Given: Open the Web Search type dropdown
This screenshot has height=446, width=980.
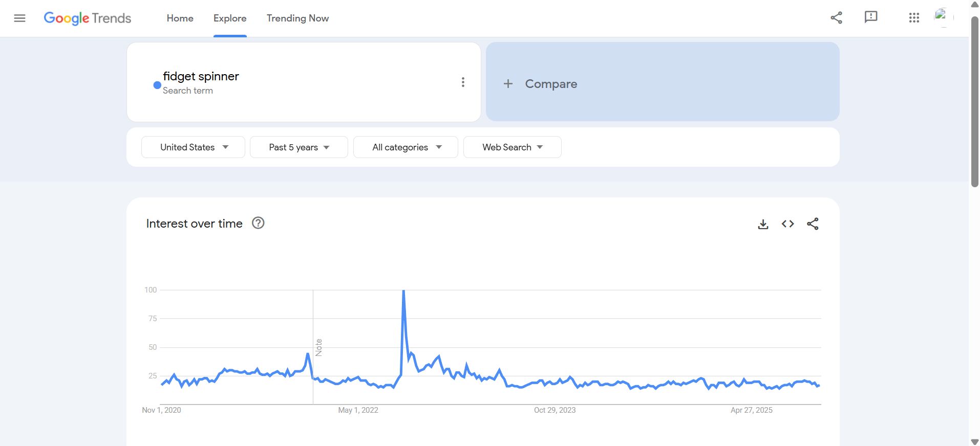Looking at the screenshot, I should [x=512, y=147].
